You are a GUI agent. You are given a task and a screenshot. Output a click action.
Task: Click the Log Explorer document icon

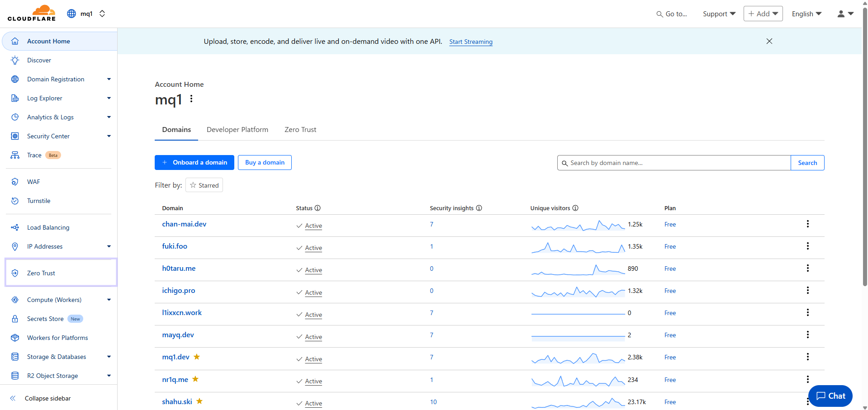click(x=15, y=98)
